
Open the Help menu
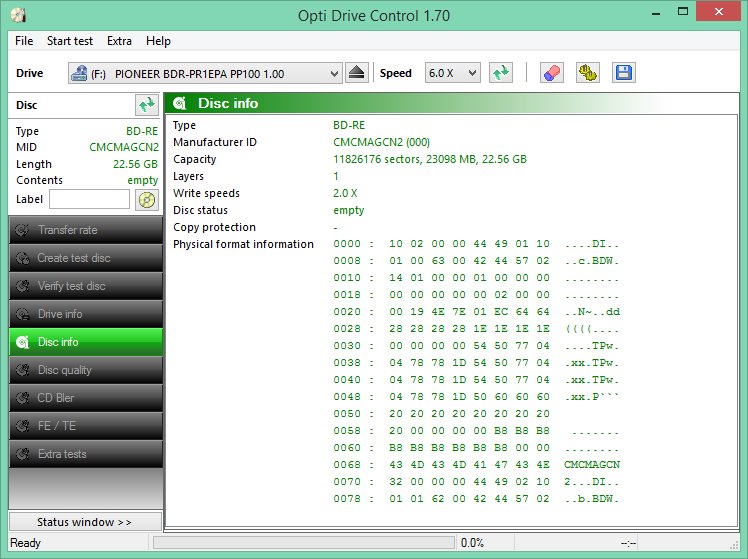pos(158,41)
